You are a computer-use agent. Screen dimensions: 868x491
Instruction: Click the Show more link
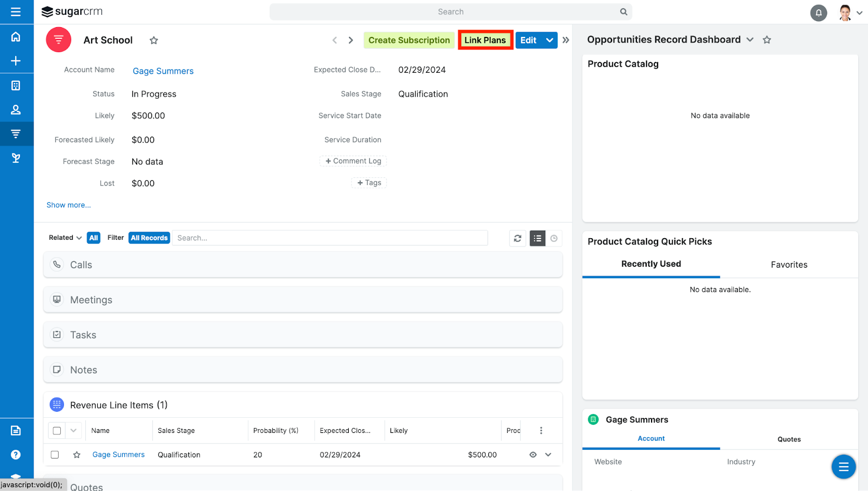[x=68, y=205]
